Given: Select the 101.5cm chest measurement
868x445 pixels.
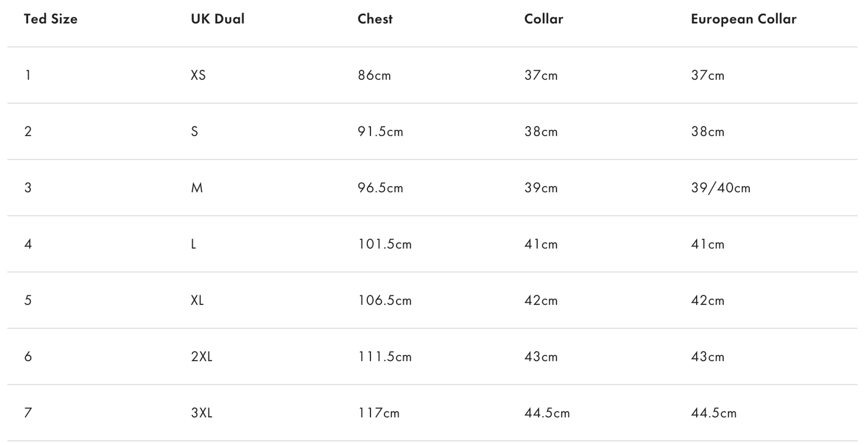Looking at the screenshot, I should pyautogui.click(x=385, y=244).
